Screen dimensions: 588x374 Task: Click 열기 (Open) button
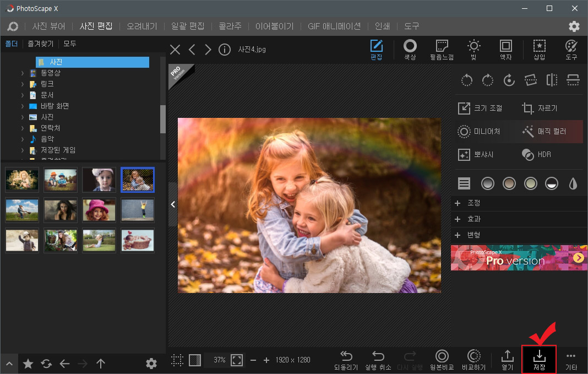507,360
